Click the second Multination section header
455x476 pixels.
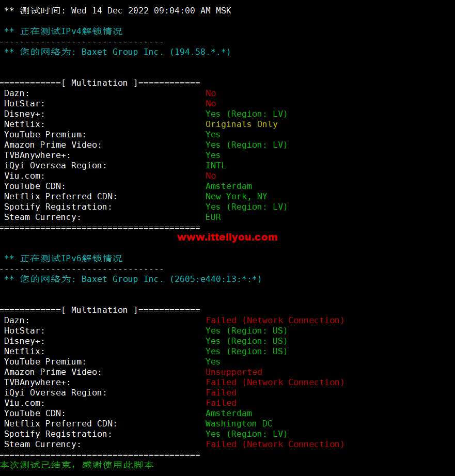[100, 310]
